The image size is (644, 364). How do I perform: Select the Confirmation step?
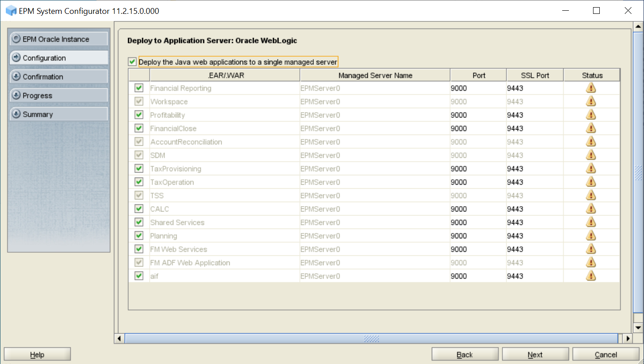click(x=59, y=76)
